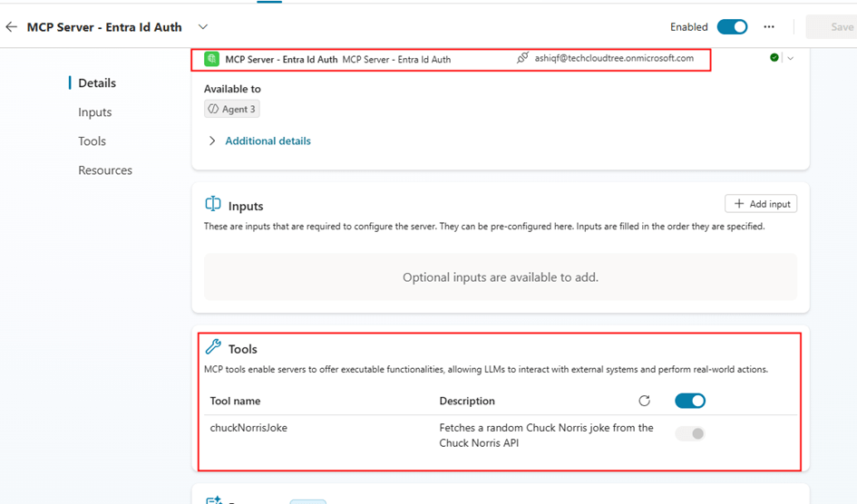Expand the connection status chevron
Image resolution: width=857 pixels, height=504 pixels.
coord(791,58)
